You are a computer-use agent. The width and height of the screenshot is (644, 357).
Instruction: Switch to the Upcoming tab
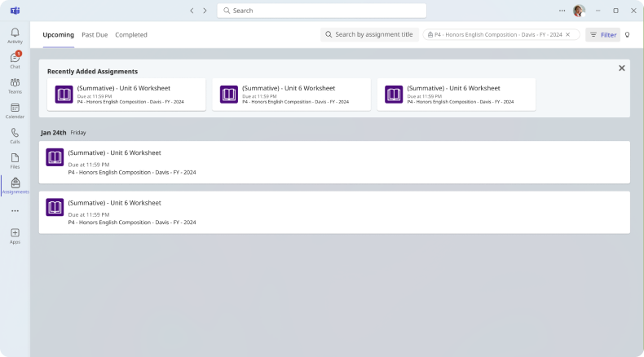pos(59,35)
